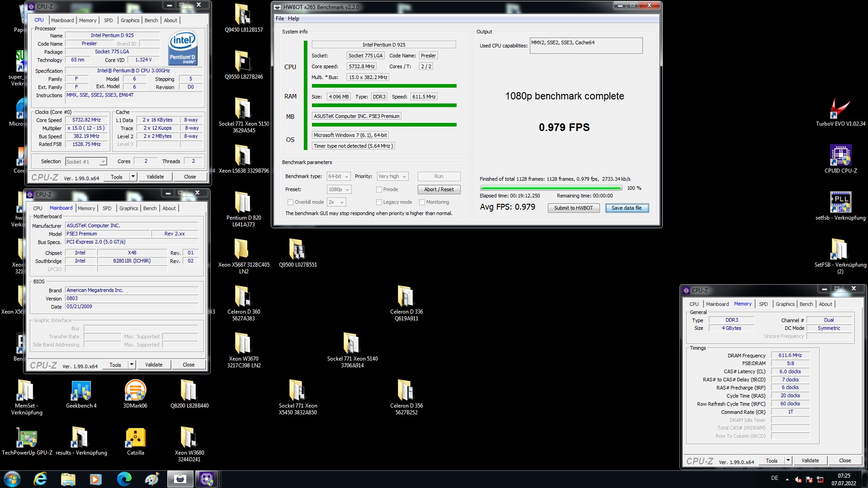The width and height of the screenshot is (868, 488).
Task: Click the system clock in tray
Action: [844, 479]
